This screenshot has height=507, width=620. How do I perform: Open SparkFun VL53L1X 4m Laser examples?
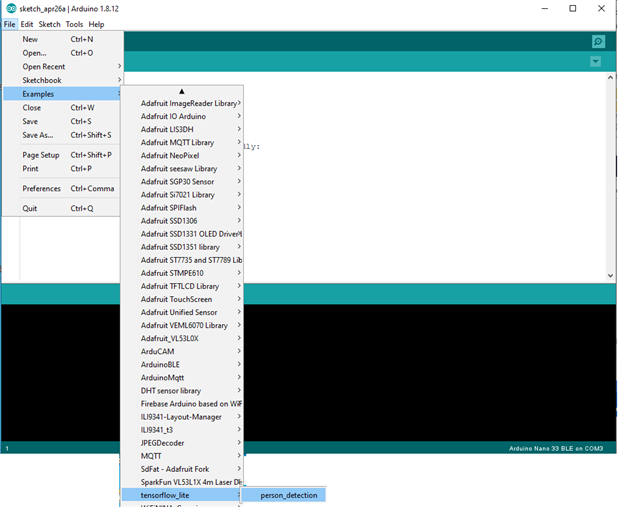[x=182, y=482]
